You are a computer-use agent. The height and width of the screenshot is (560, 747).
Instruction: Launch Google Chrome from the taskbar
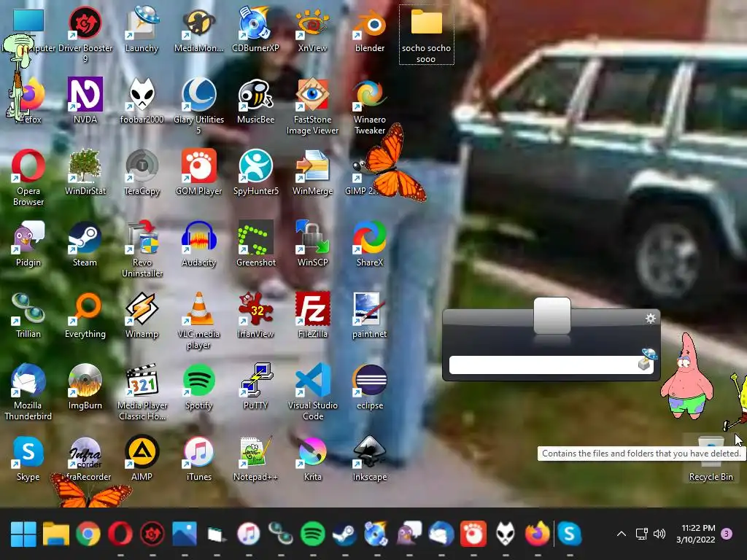(x=88, y=534)
